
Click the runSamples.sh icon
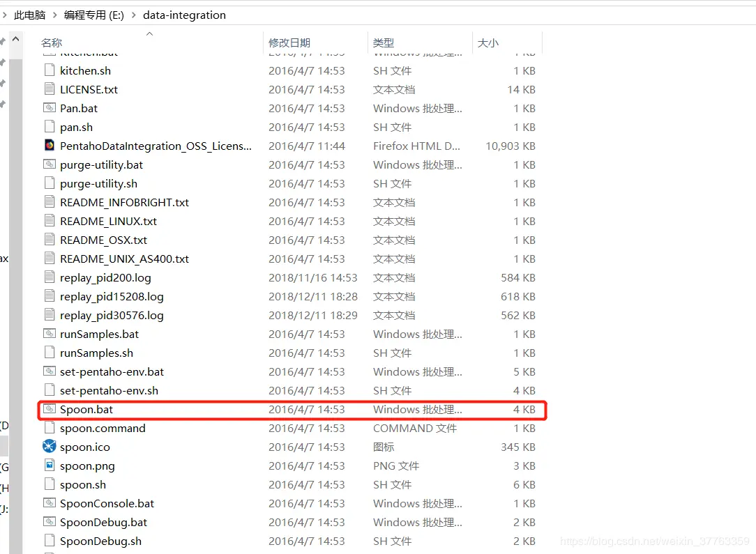[x=50, y=352]
